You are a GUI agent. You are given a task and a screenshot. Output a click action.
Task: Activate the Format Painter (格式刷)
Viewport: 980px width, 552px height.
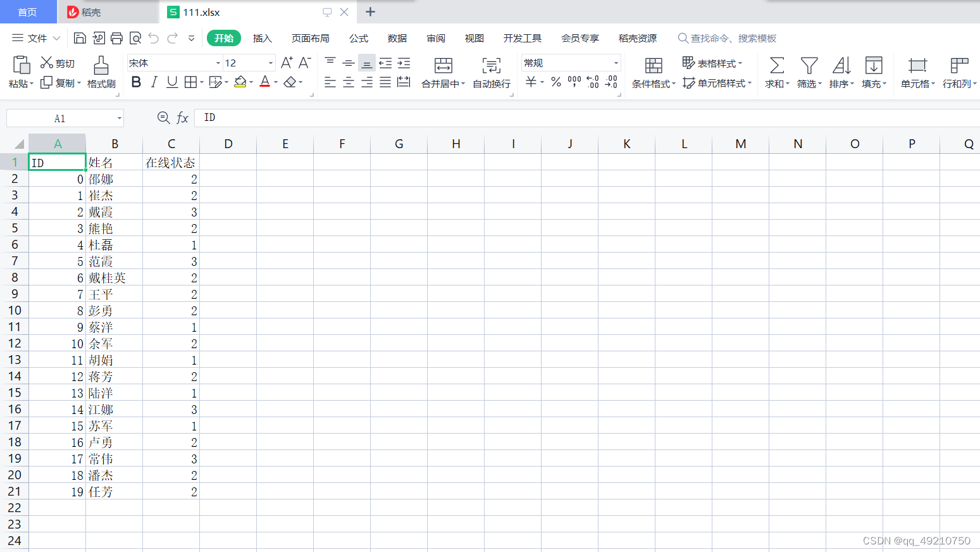[101, 73]
